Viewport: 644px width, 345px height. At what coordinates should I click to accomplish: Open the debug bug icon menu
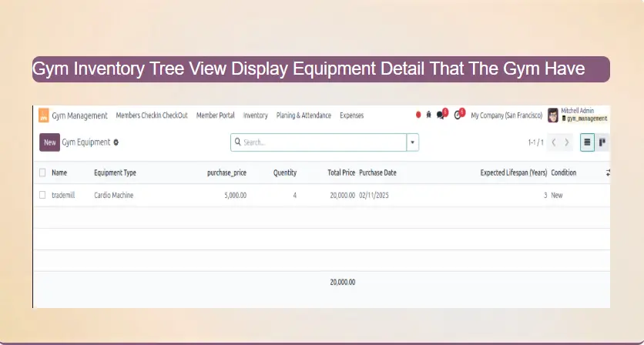pyautogui.click(x=429, y=116)
